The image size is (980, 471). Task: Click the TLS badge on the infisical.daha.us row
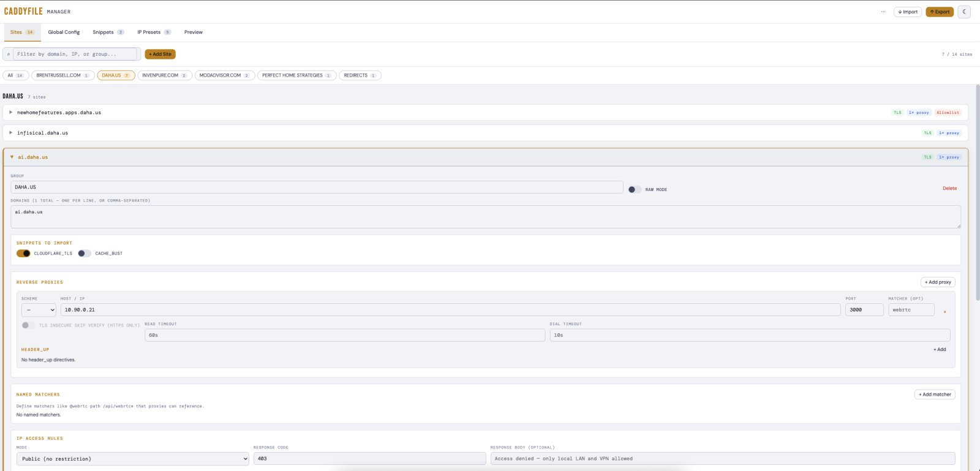(927, 133)
